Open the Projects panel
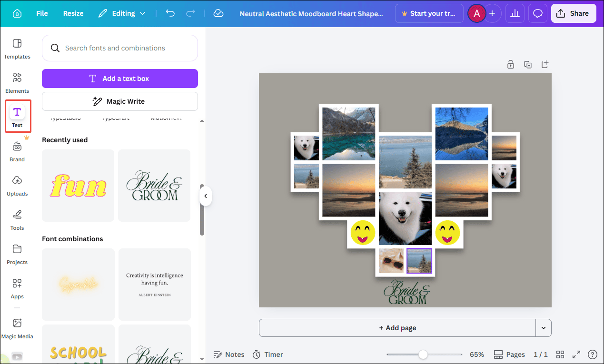 (x=17, y=254)
